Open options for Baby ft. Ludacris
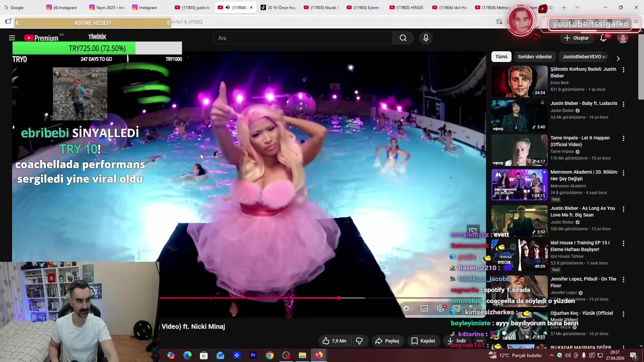The width and height of the screenshot is (644, 362). click(x=623, y=104)
